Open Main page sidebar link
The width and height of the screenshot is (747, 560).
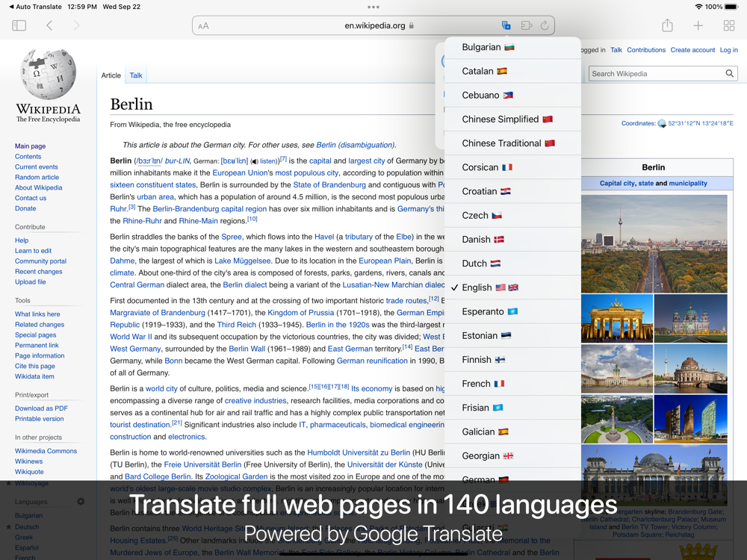click(30, 146)
